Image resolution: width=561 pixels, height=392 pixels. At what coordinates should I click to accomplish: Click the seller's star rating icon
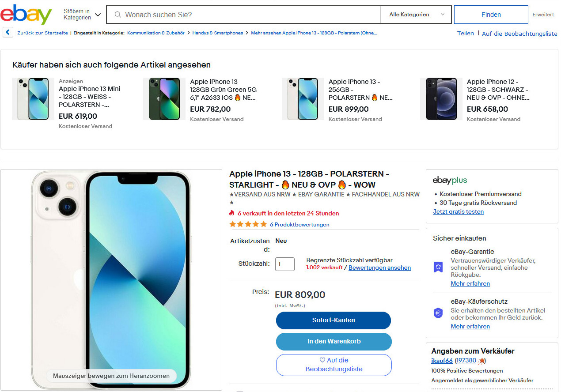pyautogui.click(x=481, y=361)
